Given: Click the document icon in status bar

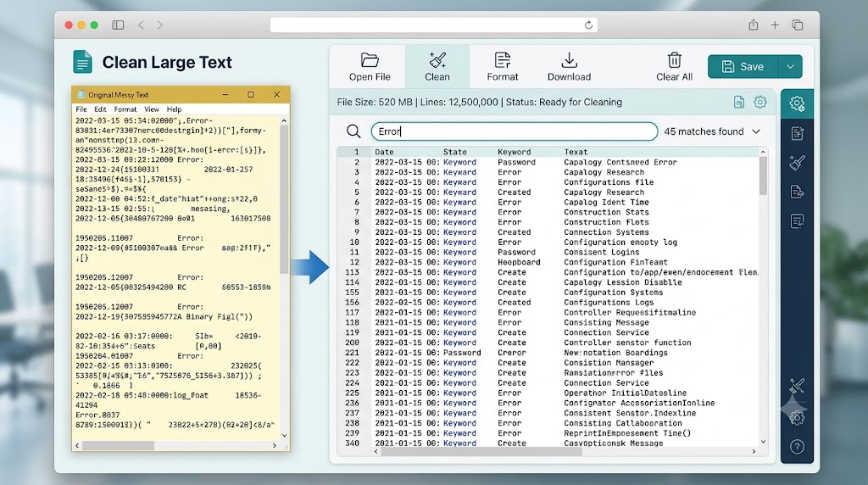Looking at the screenshot, I should 739,102.
